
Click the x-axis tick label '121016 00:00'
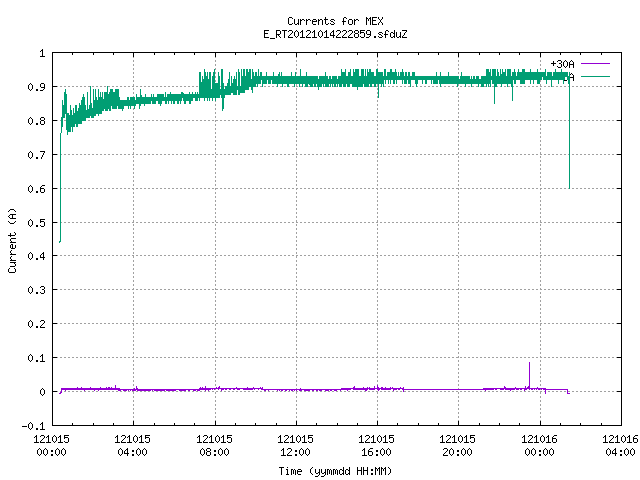(540, 446)
